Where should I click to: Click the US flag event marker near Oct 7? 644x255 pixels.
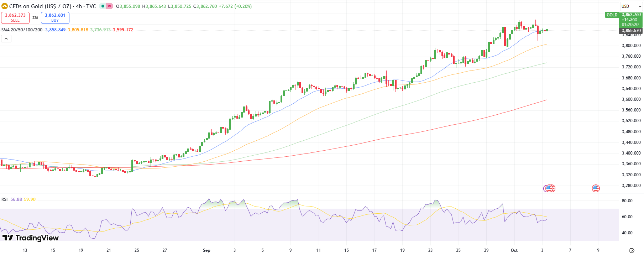pos(596,188)
